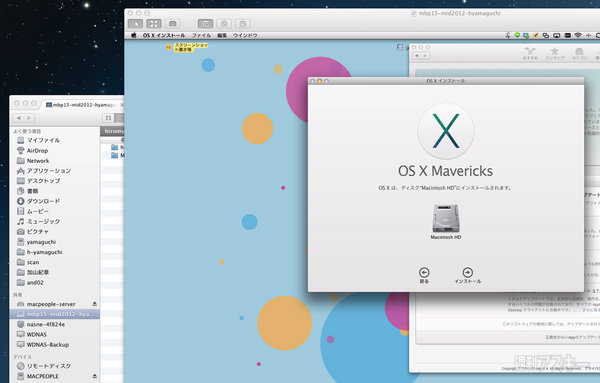Click the OS X Mavericks X logo

(x=446, y=131)
